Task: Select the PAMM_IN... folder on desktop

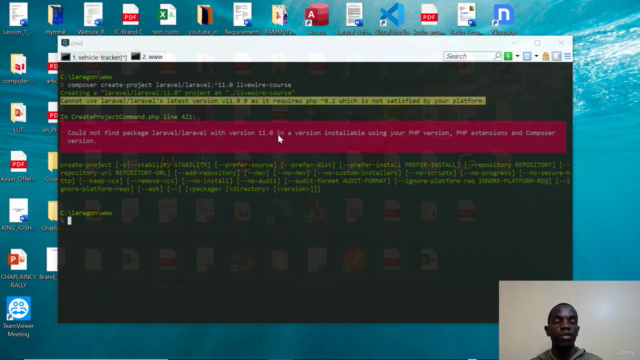Action: click(x=280, y=19)
